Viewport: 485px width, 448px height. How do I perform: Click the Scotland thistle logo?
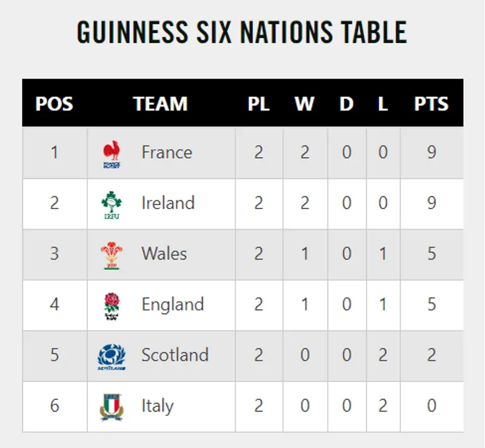tap(112, 357)
